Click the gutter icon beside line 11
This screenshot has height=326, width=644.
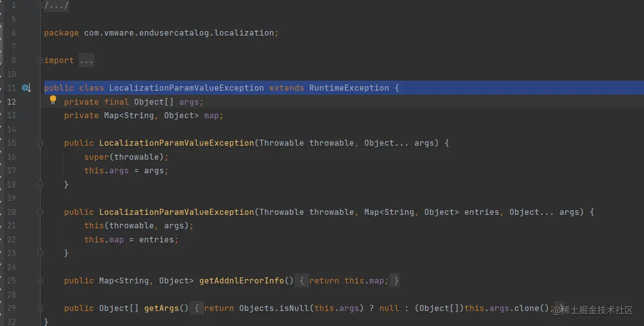click(x=26, y=88)
